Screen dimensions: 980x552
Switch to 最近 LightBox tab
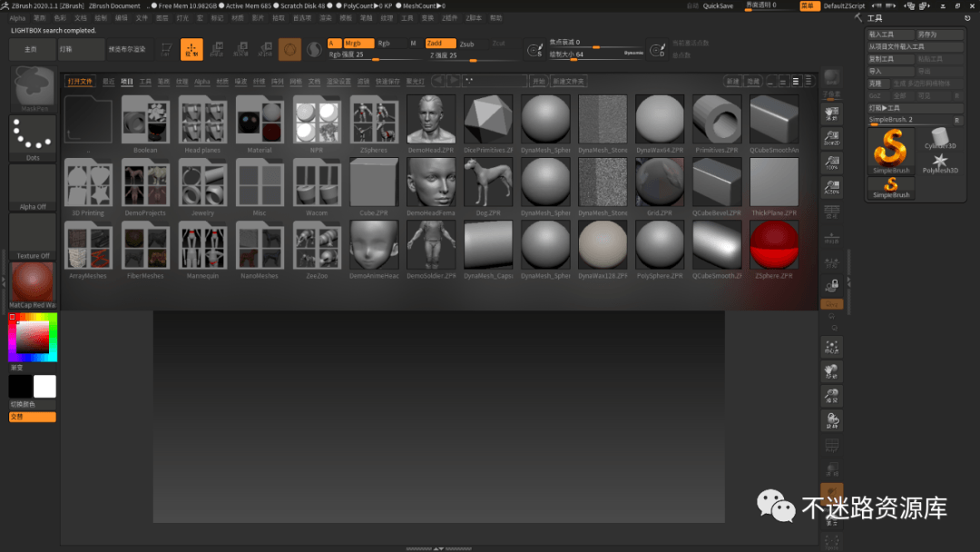(x=109, y=82)
